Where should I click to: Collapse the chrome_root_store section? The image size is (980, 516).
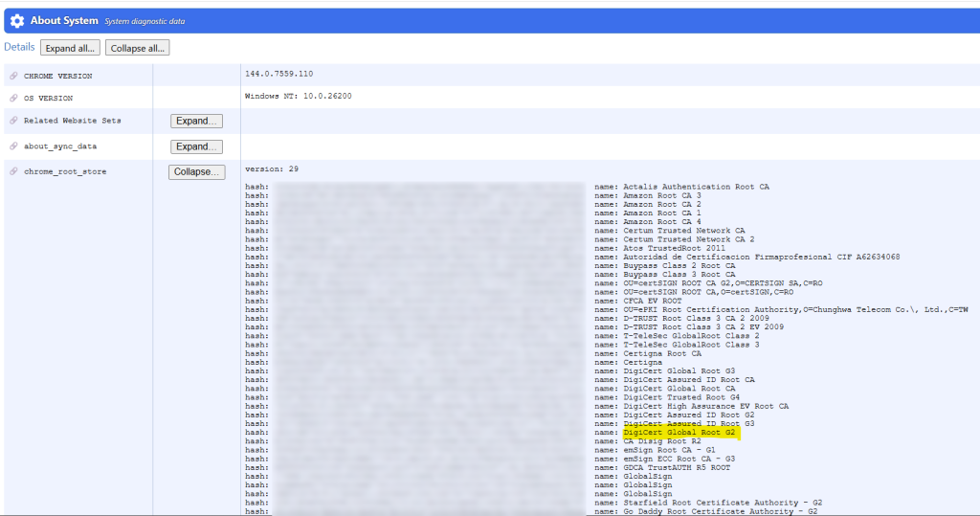coord(196,172)
